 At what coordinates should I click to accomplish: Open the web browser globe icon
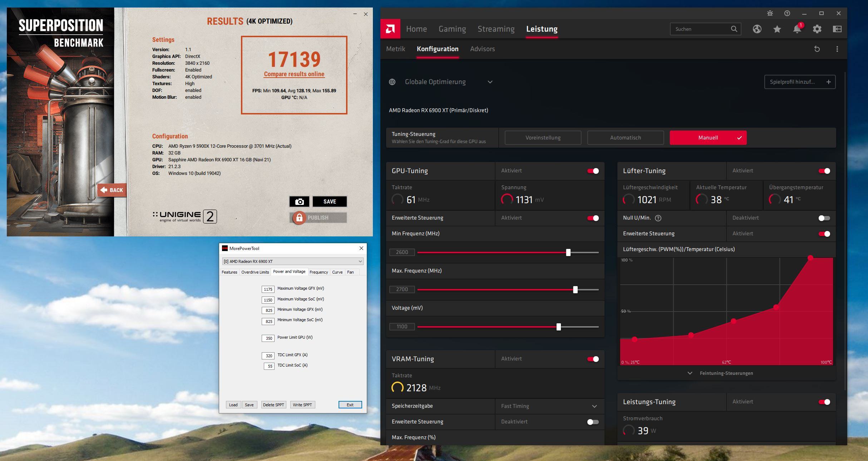point(757,29)
